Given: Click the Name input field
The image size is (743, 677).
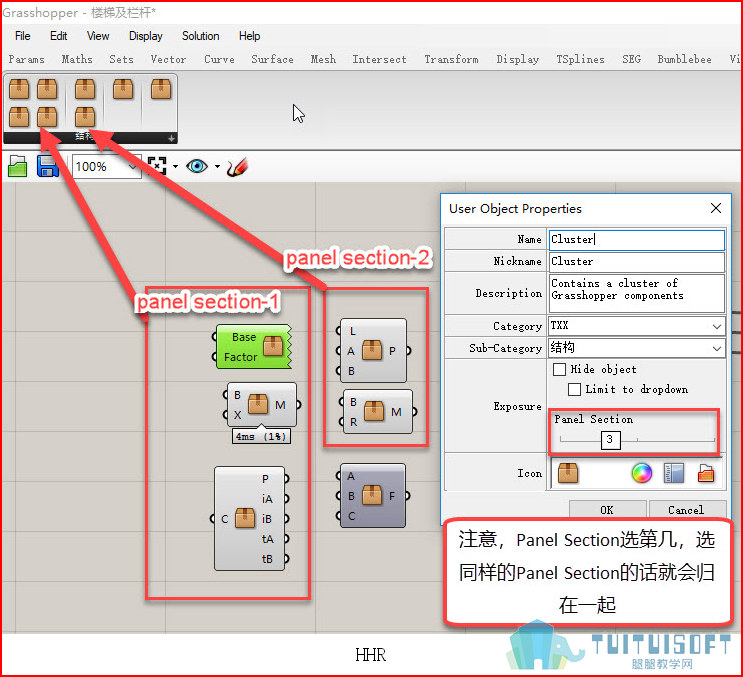Looking at the screenshot, I should 636,240.
